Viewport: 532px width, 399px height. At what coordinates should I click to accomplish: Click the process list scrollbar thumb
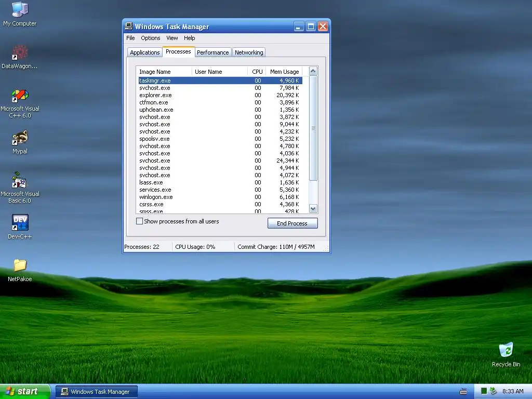[x=313, y=128]
